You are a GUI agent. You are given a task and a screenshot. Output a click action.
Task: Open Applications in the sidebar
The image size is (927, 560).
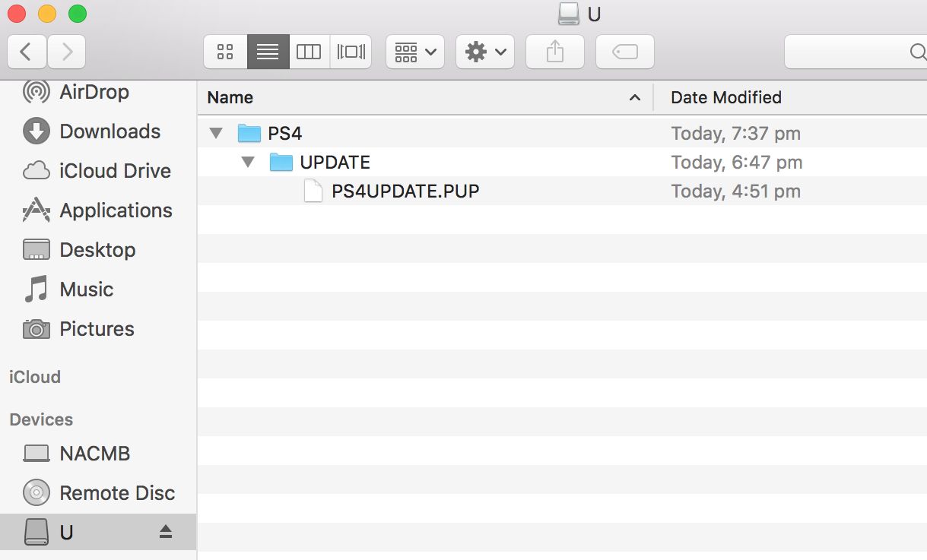(116, 210)
